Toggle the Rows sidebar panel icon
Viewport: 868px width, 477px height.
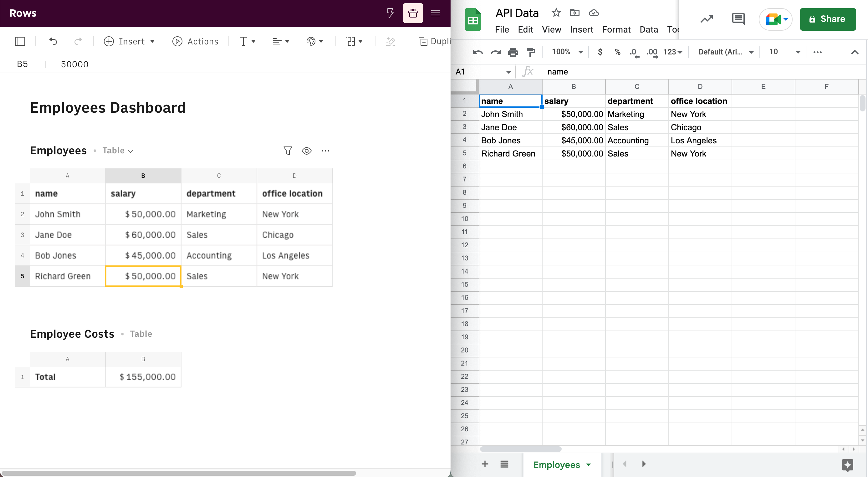(x=20, y=41)
